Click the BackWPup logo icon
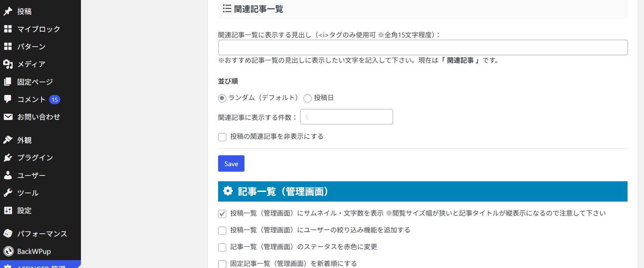Image resolution: width=644 pixels, height=268 pixels. pos(8,251)
